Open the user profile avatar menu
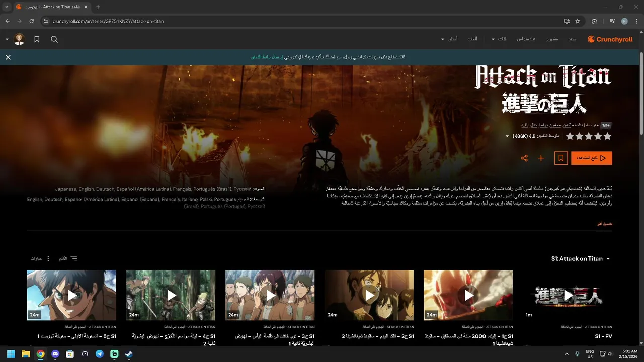The width and height of the screenshot is (644, 362). 19,39
